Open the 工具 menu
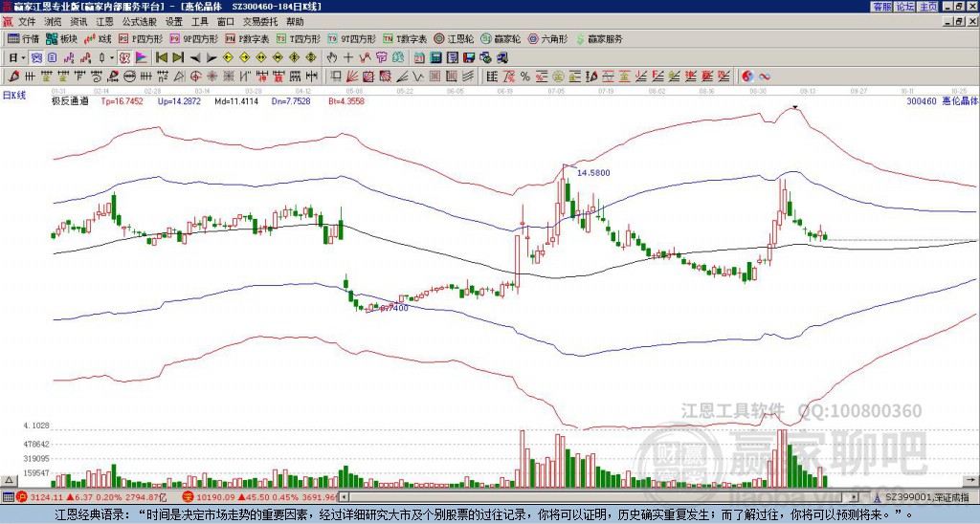Image resolution: width=980 pixels, height=524 pixels. pos(199,22)
